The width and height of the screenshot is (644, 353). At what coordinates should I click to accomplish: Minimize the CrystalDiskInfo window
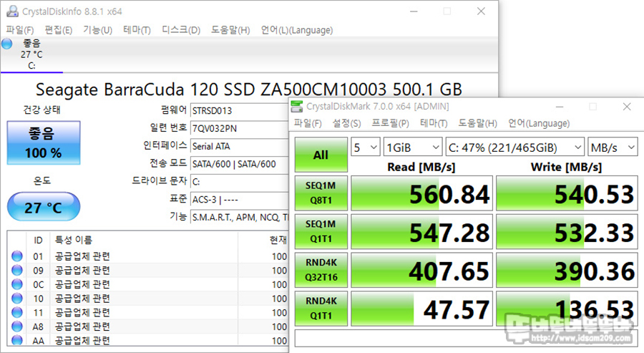[414, 11]
